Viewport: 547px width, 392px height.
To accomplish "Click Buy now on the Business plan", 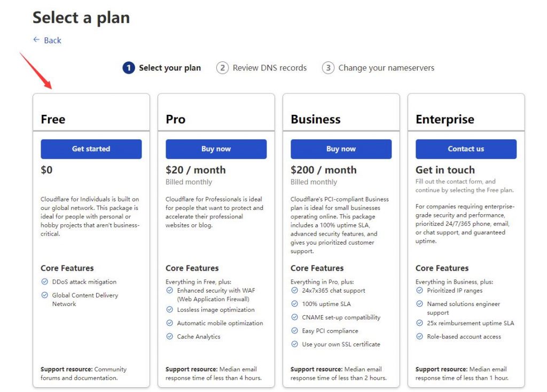I will point(341,149).
